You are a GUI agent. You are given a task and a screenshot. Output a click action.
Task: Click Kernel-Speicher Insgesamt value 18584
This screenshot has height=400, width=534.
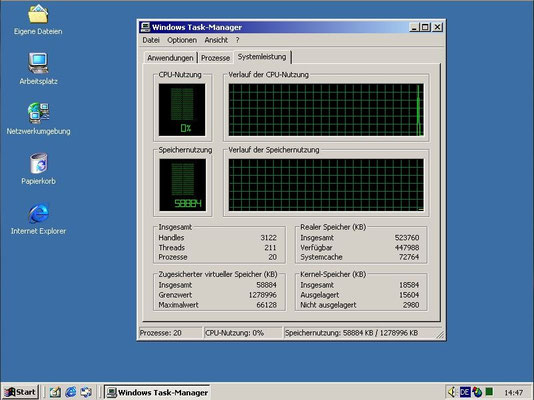pos(409,285)
